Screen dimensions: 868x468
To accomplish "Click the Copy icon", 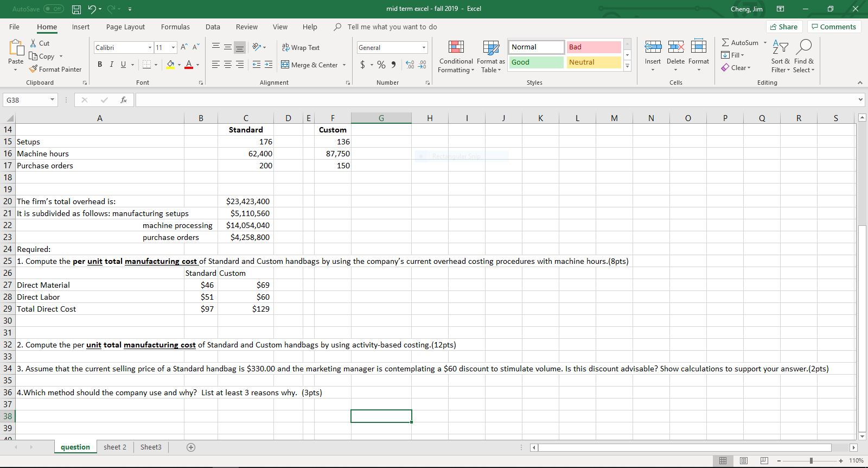I will [34, 56].
